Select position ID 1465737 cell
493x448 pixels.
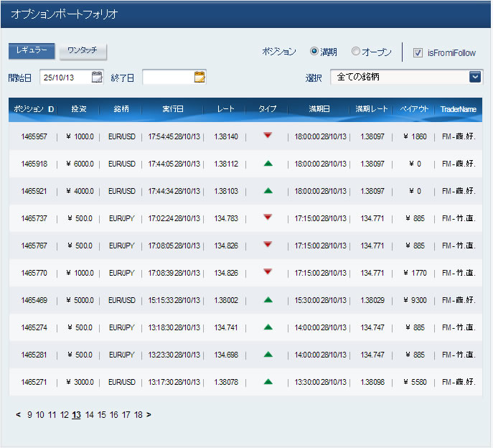point(34,218)
